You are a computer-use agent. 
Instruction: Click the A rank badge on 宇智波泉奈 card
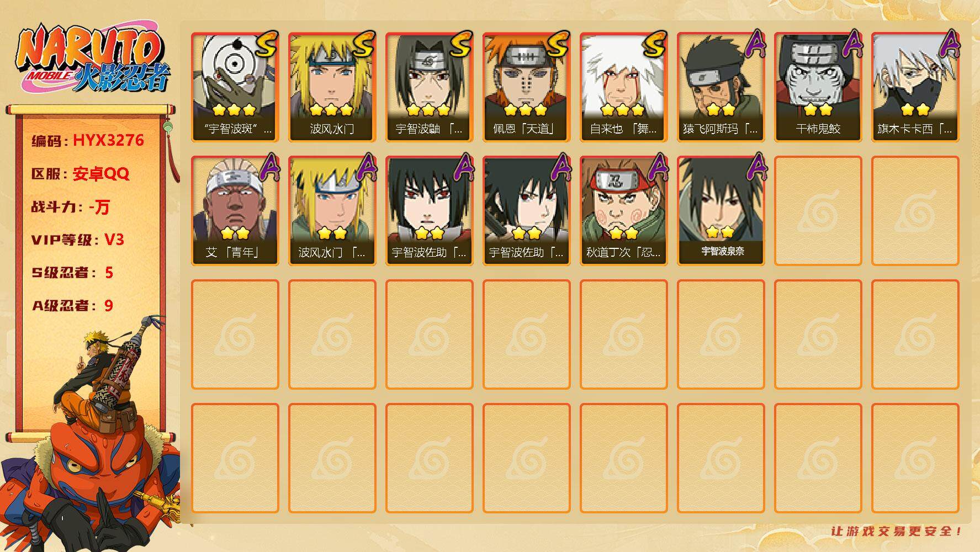[x=755, y=167]
